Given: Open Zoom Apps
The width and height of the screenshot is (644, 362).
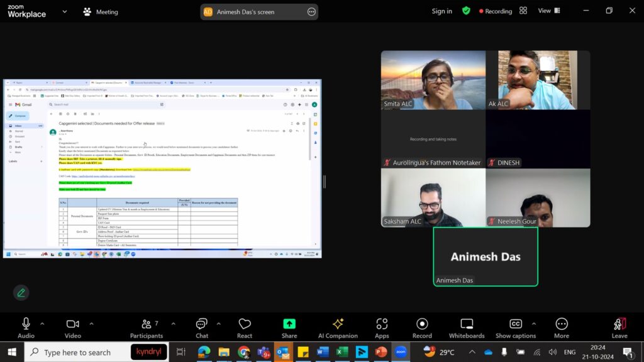Looking at the screenshot, I should [x=382, y=327].
